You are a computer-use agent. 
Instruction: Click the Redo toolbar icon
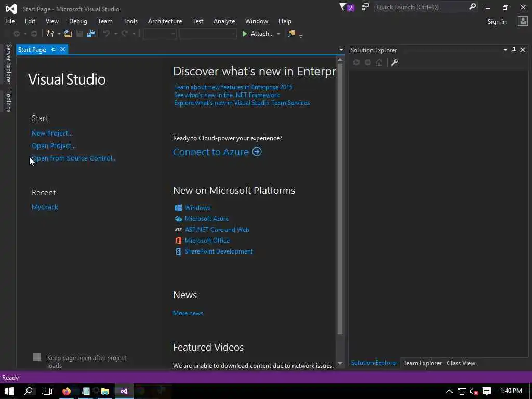tap(125, 34)
